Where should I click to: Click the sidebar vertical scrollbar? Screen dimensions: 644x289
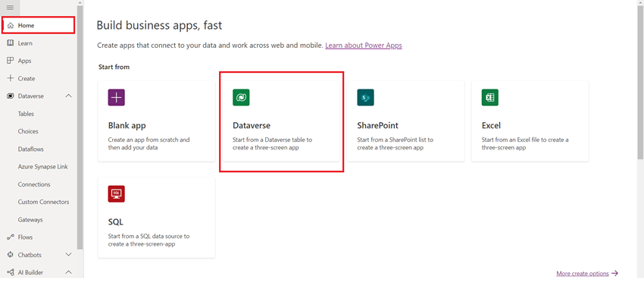click(x=80, y=127)
